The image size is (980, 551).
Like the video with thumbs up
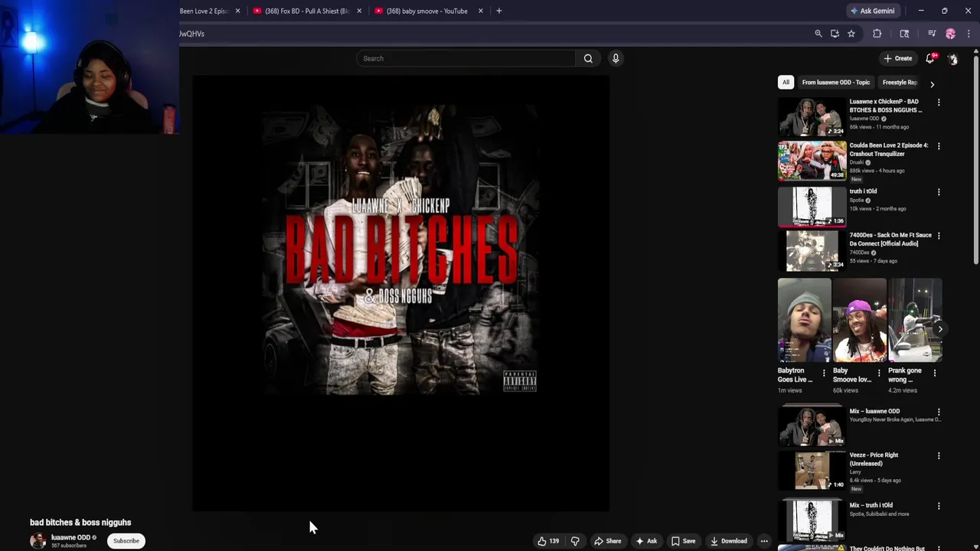(548, 541)
